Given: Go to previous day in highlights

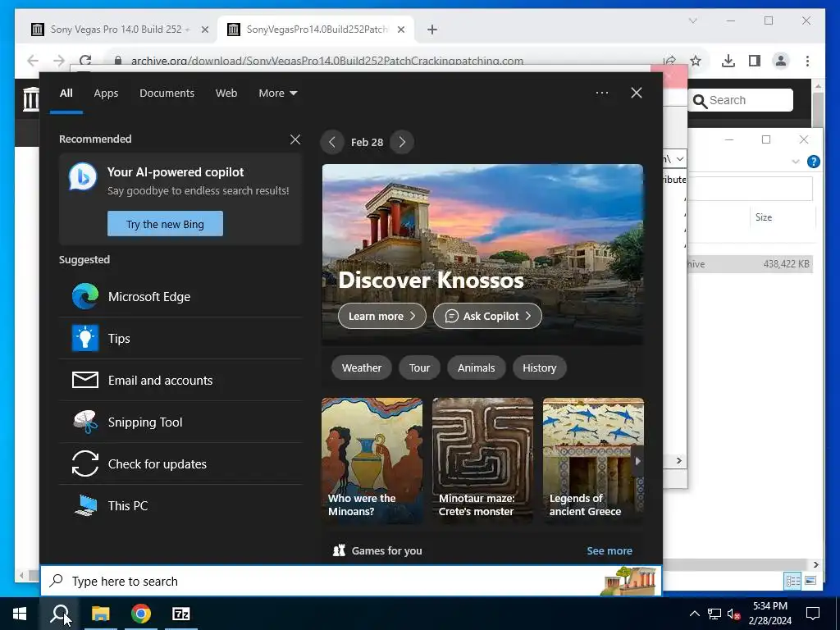Looking at the screenshot, I should [x=332, y=142].
